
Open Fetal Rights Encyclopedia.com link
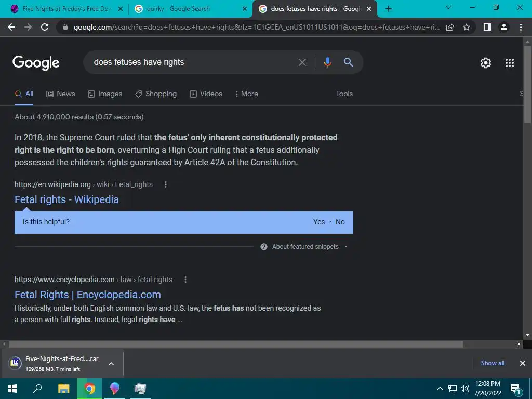coord(87,295)
